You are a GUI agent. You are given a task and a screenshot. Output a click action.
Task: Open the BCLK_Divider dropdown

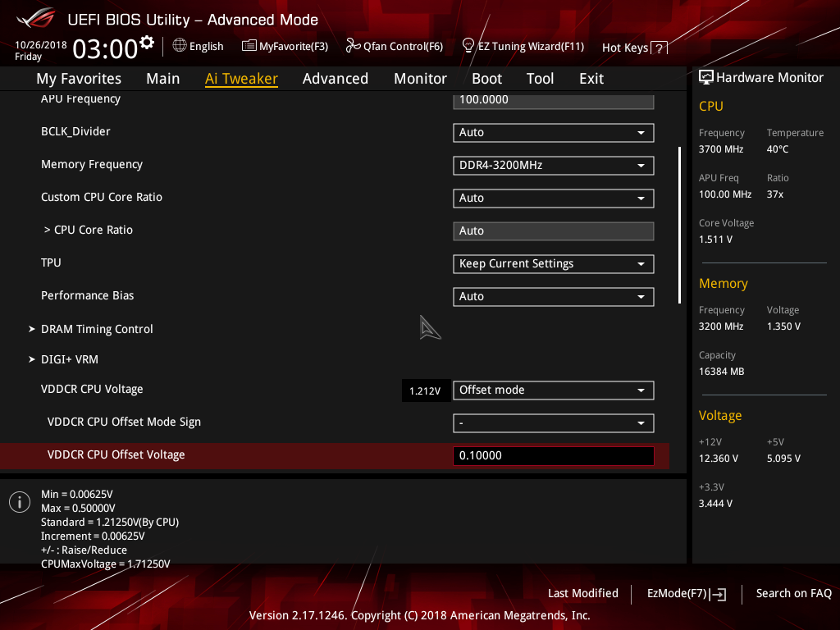pos(554,133)
